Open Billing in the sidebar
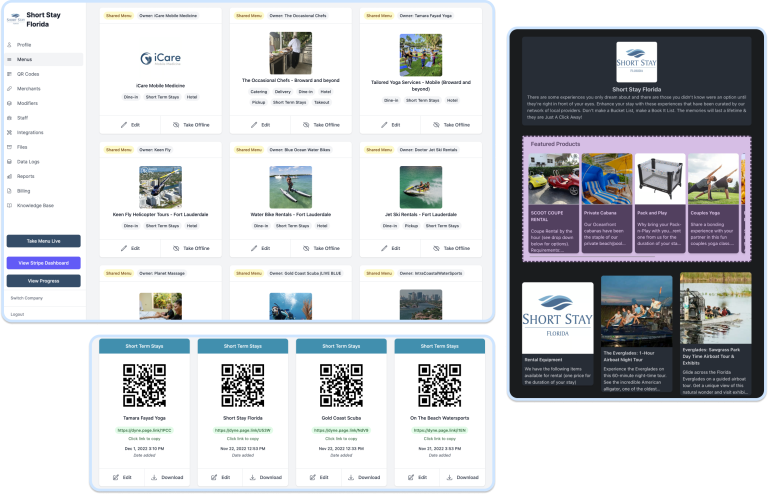The height and width of the screenshot is (494, 768). 24,191
